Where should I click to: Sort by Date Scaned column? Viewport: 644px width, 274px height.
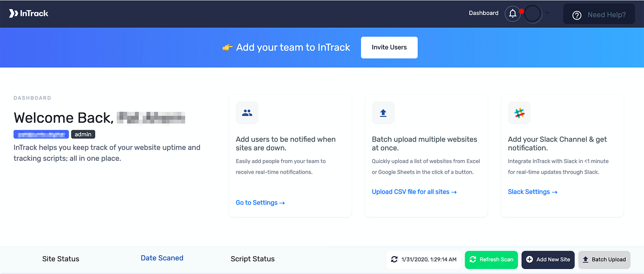[162, 258]
